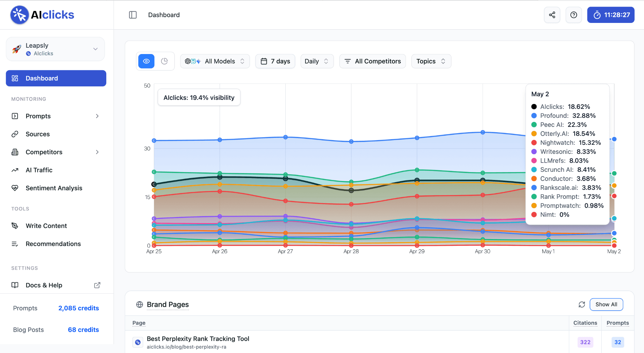This screenshot has width=644, height=353.
Task: Sort by the Page column header
Action: [x=139, y=323]
